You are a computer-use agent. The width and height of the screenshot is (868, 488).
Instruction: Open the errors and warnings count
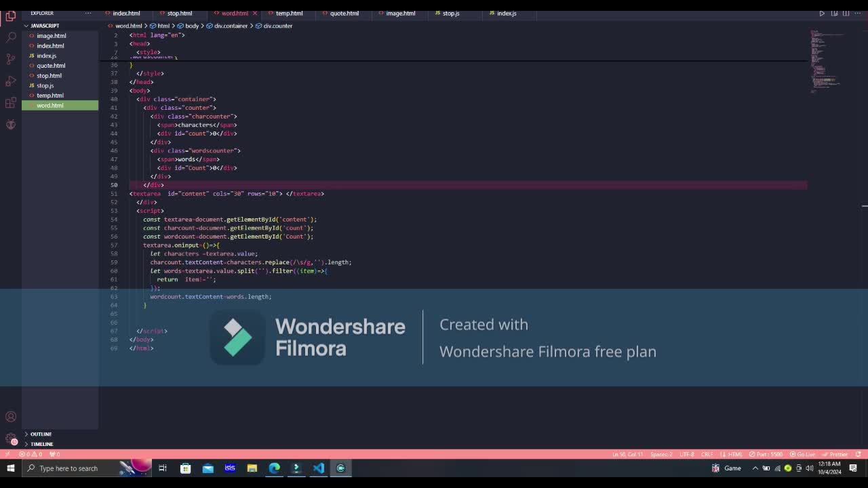click(31, 454)
